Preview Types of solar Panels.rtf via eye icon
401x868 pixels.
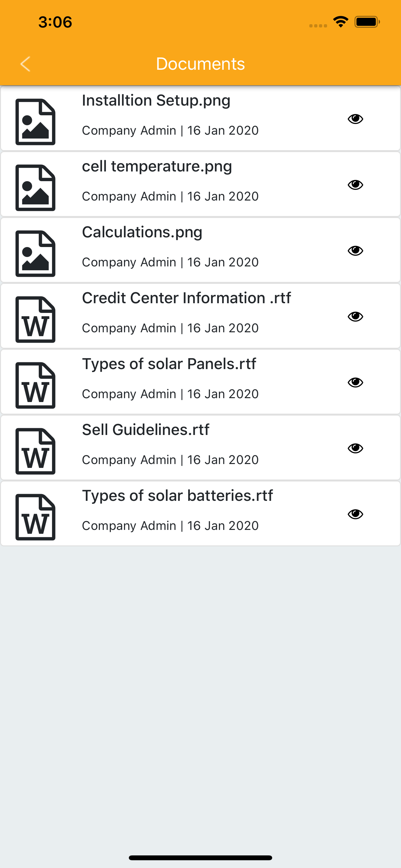pyautogui.click(x=355, y=382)
